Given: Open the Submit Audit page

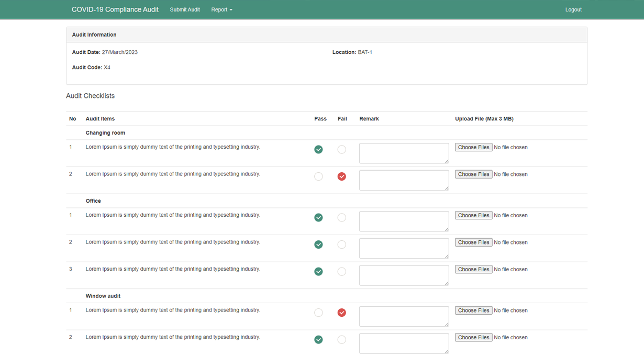Looking at the screenshot, I should [x=185, y=9].
